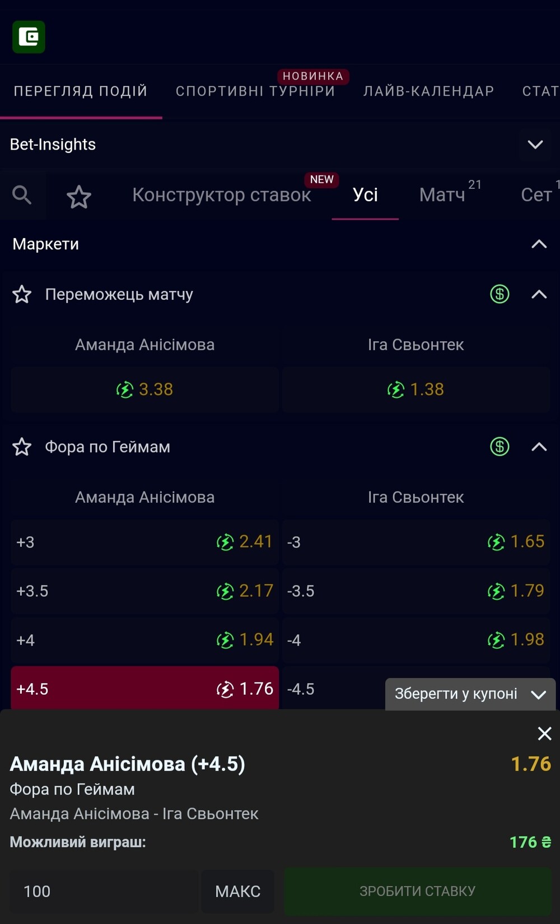Deselect the highlighted +4.5 odds 1.76
This screenshot has width=560, height=924.
(x=145, y=688)
